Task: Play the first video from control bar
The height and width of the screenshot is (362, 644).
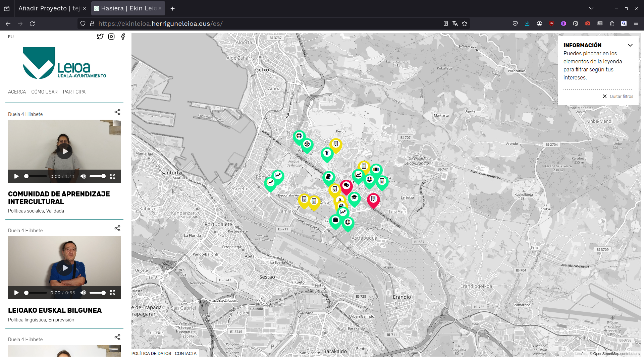Action: [x=16, y=176]
